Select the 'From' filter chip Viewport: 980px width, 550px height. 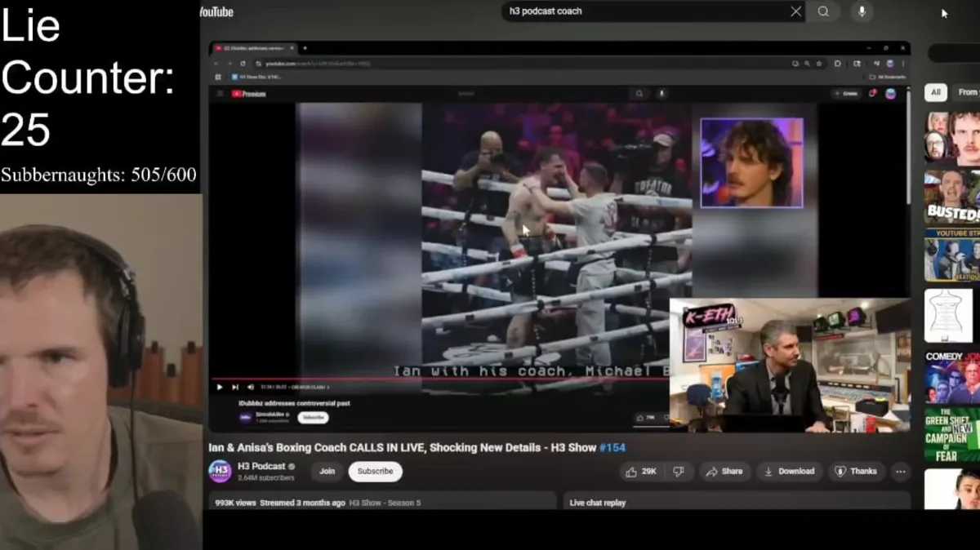click(x=968, y=92)
